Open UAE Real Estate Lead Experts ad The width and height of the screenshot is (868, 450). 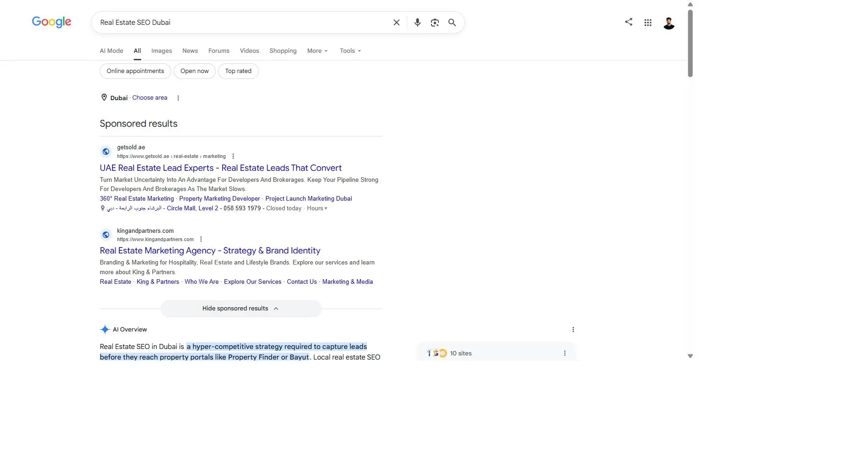coord(221,168)
